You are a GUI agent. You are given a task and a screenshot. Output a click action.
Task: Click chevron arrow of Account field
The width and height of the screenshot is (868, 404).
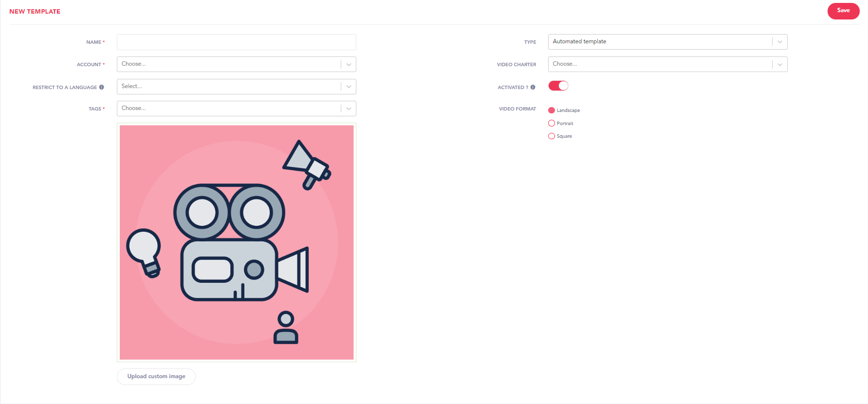point(349,64)
